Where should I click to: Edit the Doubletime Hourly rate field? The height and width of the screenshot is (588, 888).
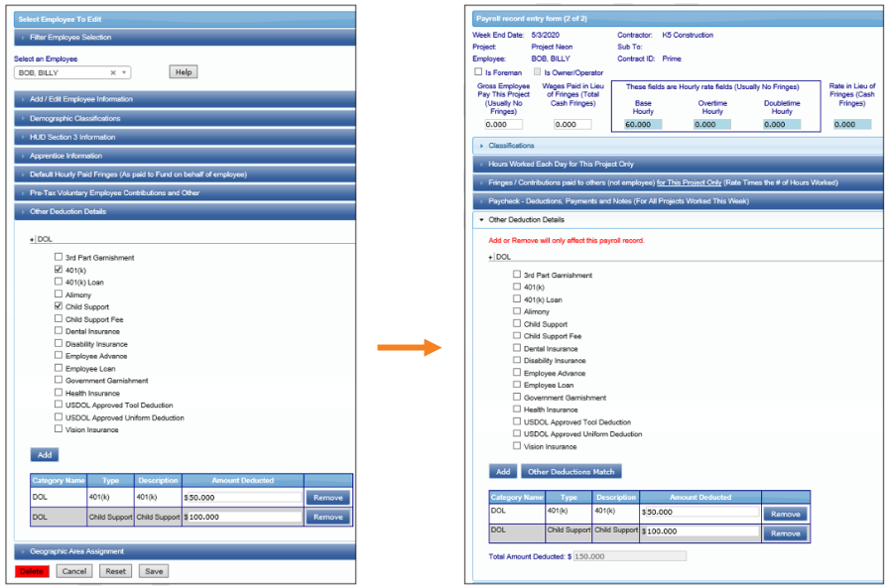tap(782, 125)
